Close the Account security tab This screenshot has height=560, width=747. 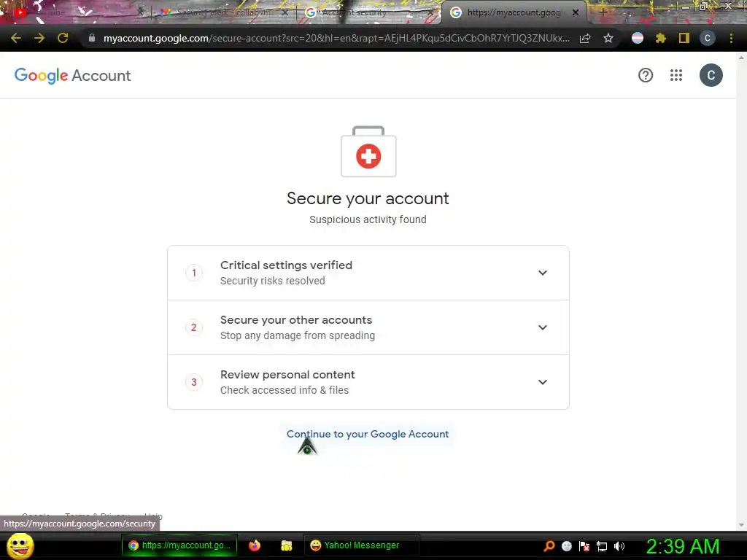430,13
